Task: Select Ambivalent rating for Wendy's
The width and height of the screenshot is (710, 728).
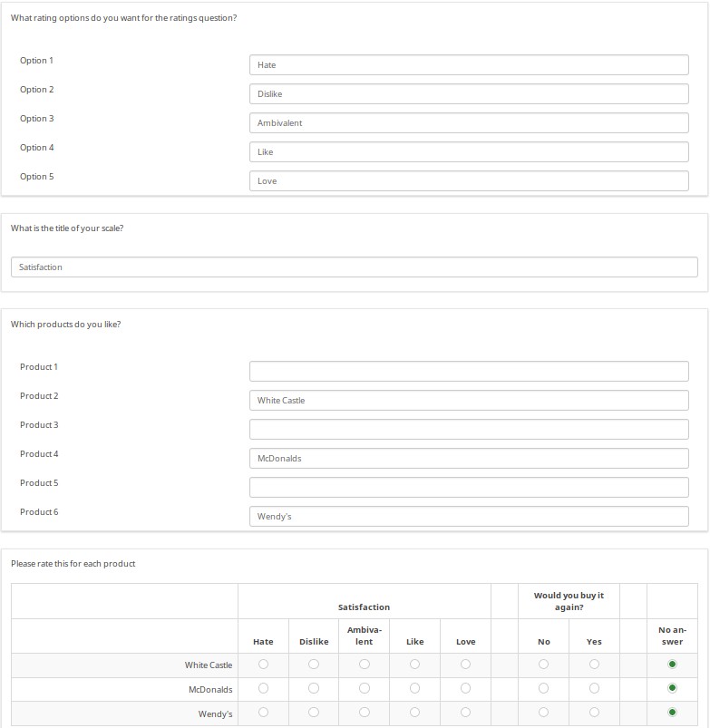Action: [365, 713]
